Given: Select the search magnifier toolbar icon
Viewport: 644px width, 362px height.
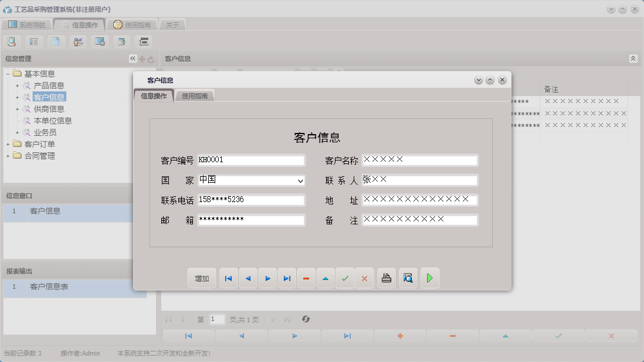Looking at the screenshot, I should pyautogui.click(x=12, y=41).
